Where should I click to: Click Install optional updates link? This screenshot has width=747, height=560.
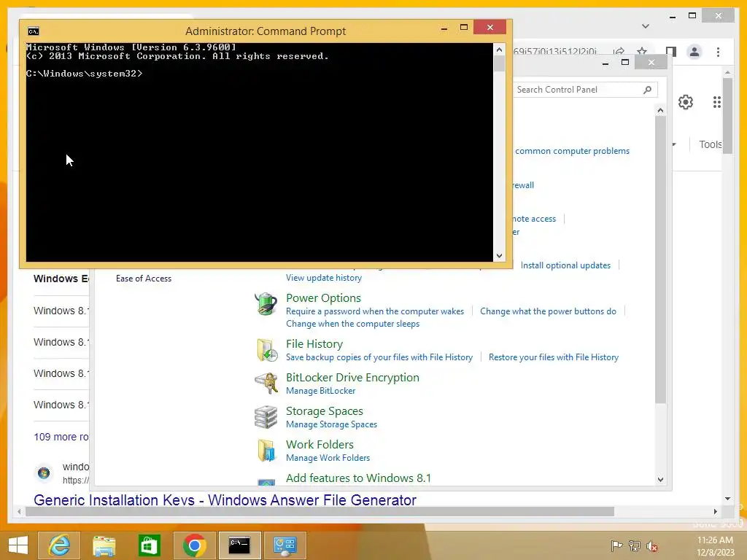coord(565,265)
